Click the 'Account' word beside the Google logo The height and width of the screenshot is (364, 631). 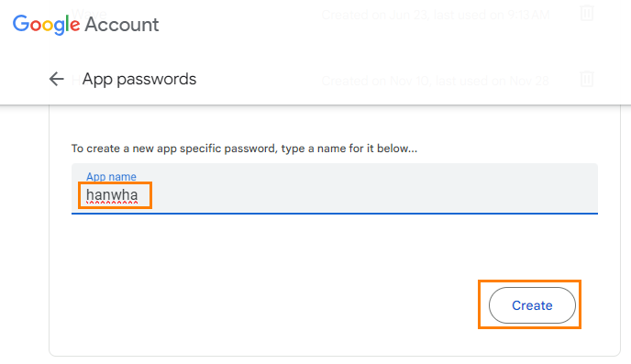tap(122, 25)
